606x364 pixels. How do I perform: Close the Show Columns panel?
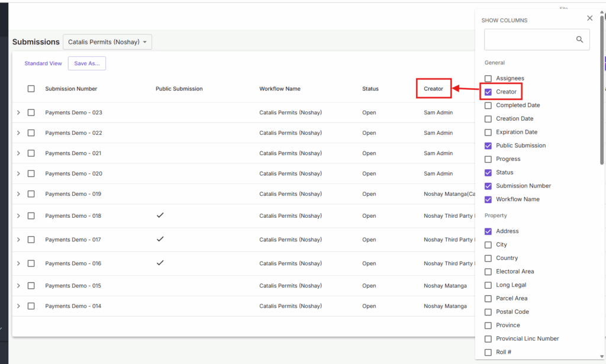[589, 18]
